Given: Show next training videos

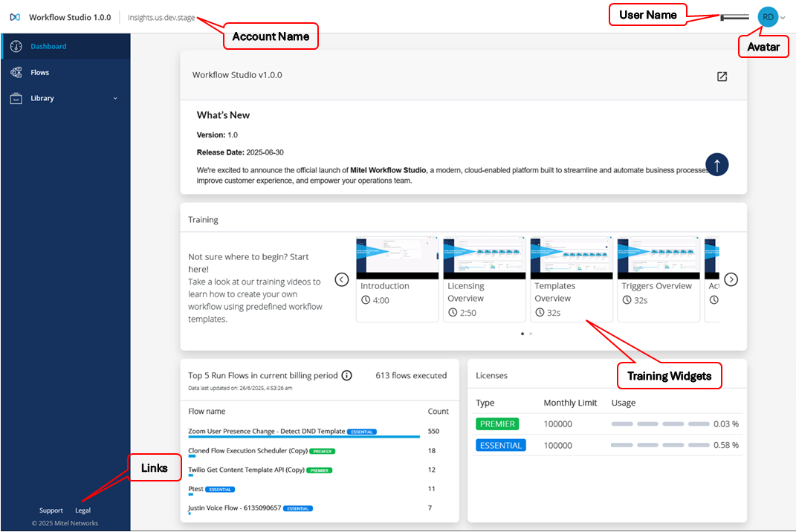Looking at the screenshot, I should pos(731,279).
